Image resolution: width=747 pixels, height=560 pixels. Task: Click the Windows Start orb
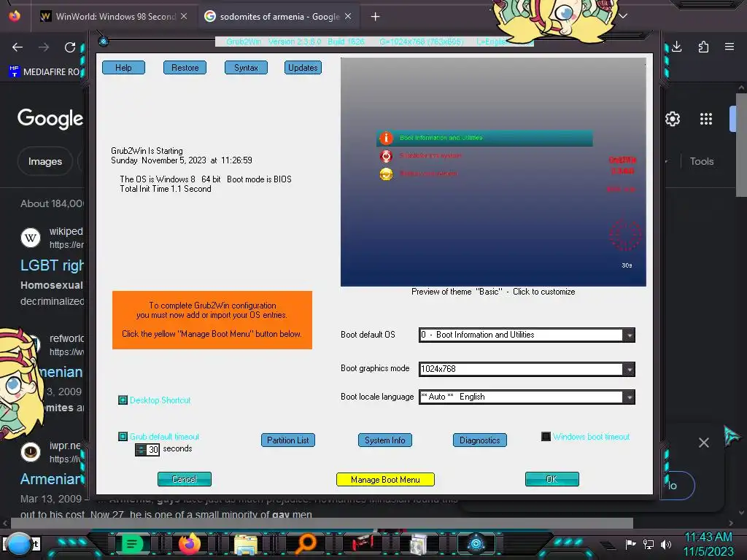point(19,544)
